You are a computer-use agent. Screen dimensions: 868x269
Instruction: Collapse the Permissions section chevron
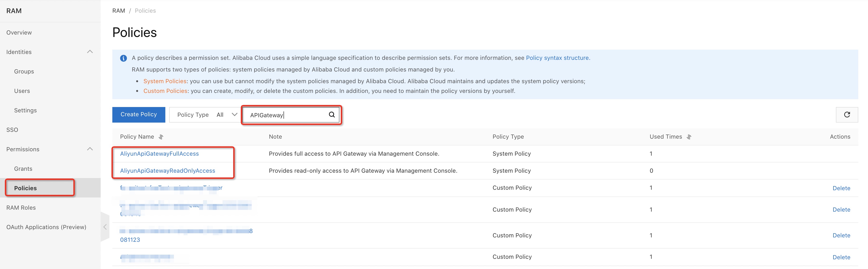click(90, 149)
